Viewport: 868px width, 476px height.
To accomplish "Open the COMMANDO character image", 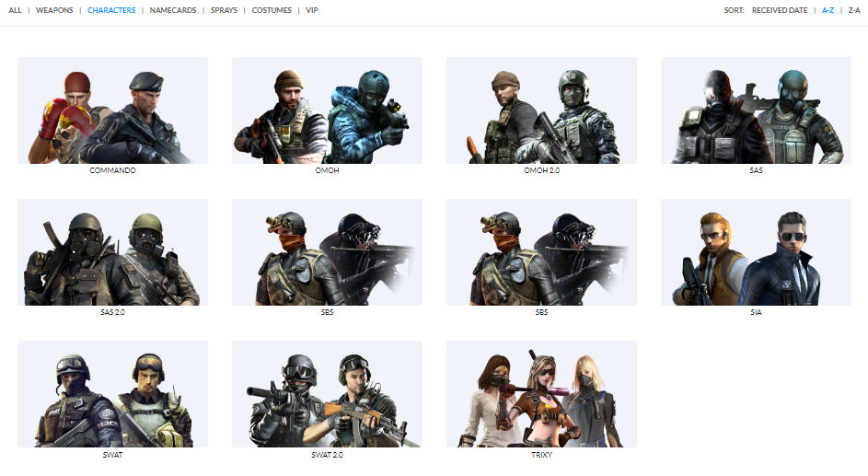I will click(x=113, y=110).
